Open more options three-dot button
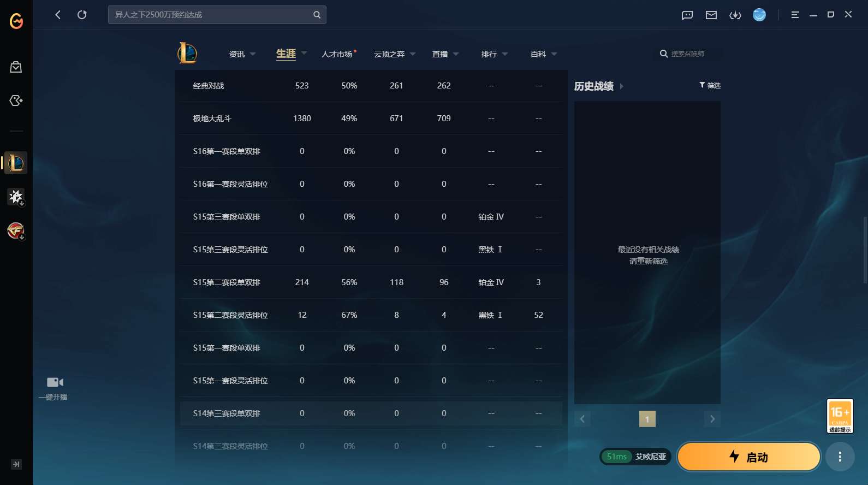The image size is (868, 485). click(840, 457)
